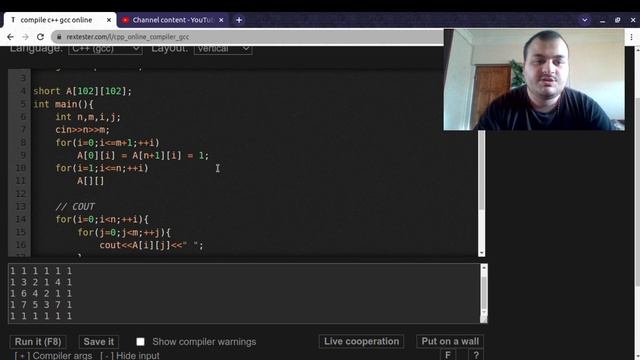Click code line 'cin>>n>>m;'
This screenshot has width=640, height=360.
(82, 130)
